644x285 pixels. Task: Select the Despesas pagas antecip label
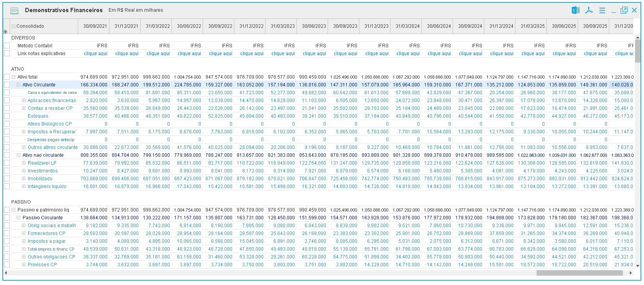51,140
